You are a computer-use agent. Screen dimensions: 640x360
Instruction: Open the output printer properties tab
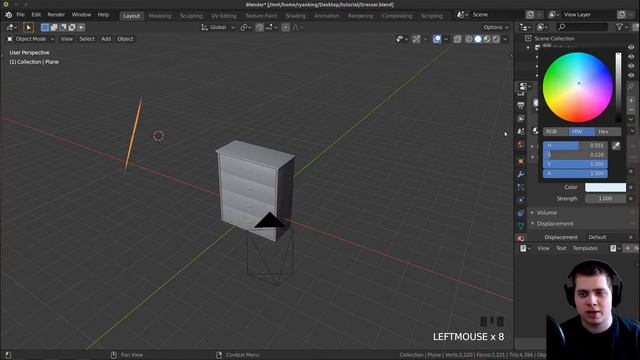click(x=520, y=106)
